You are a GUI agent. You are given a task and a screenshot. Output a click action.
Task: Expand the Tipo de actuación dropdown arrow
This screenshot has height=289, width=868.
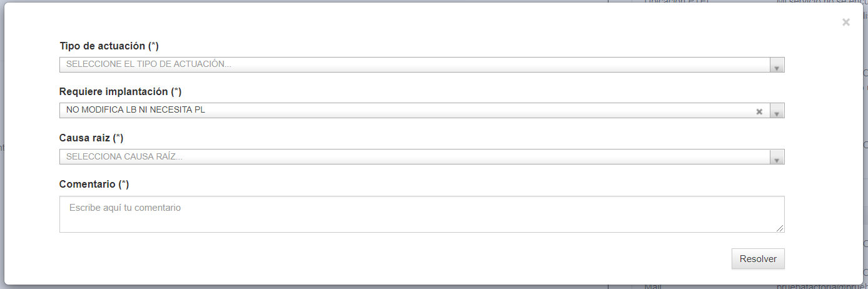tap(777, 65)
